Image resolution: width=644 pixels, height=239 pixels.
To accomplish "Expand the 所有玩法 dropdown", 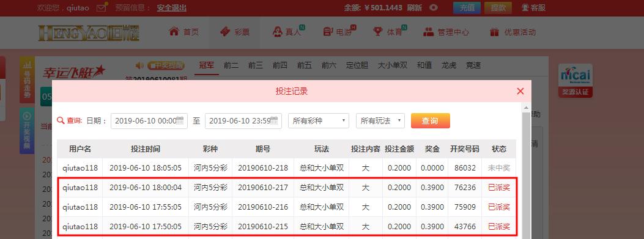I will click(x=380, y=121).
